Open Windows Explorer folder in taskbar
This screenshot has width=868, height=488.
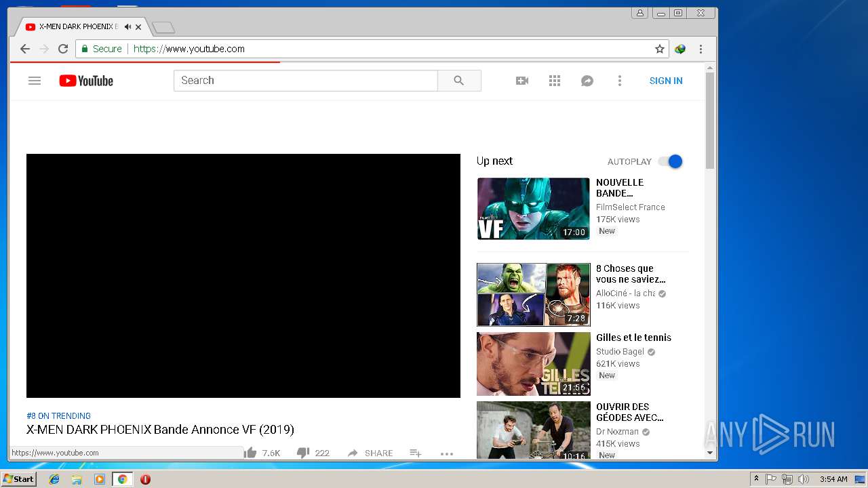tap(77, 479)
